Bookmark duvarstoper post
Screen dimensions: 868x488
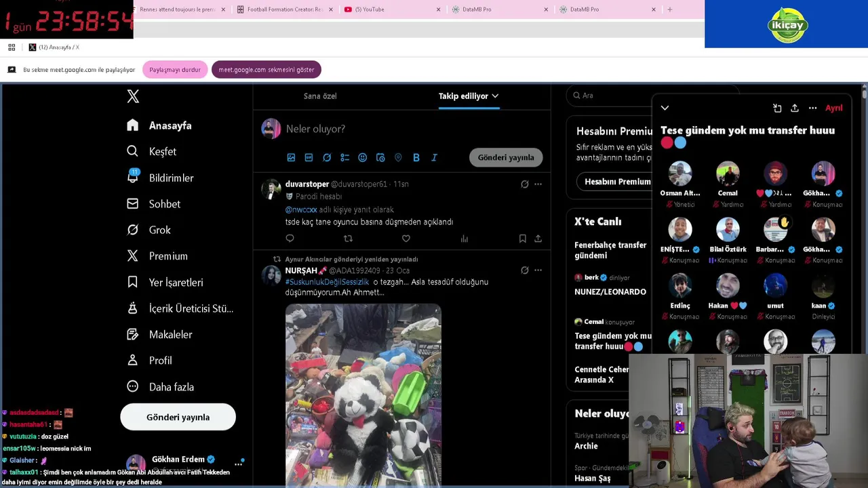coord(522,239)
